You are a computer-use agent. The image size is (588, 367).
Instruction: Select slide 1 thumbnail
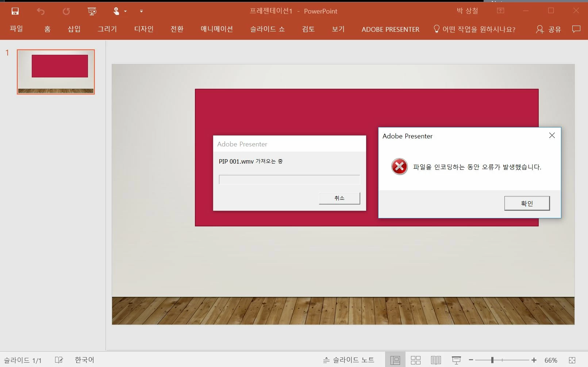point(56,72)
